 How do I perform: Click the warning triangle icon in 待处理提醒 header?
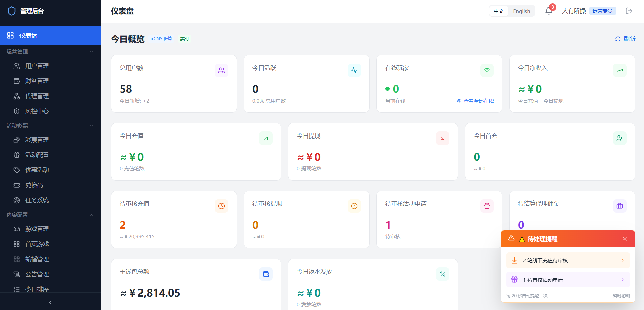(x=511, y=238)
